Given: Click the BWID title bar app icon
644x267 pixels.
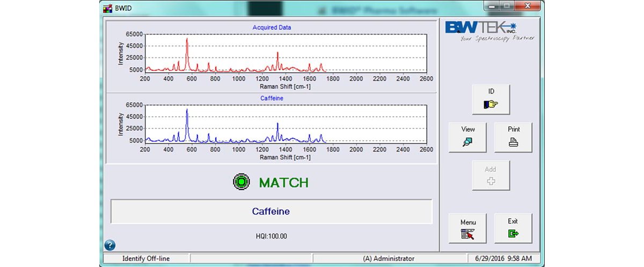Looking at the screenshot, I should [x=107, y=8].
